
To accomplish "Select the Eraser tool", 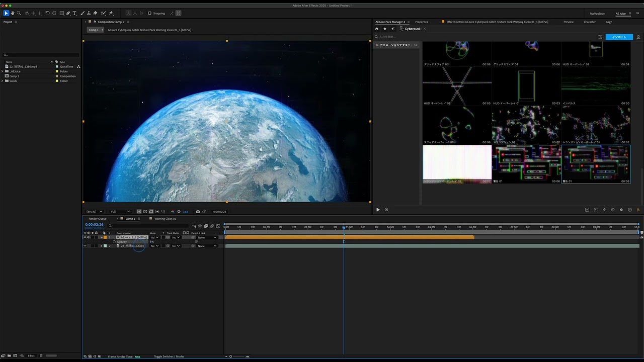I will coord(96,13).
